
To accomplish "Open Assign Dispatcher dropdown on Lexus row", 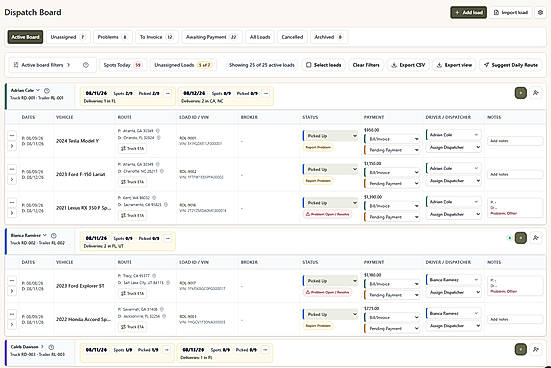I will (454, 214).
